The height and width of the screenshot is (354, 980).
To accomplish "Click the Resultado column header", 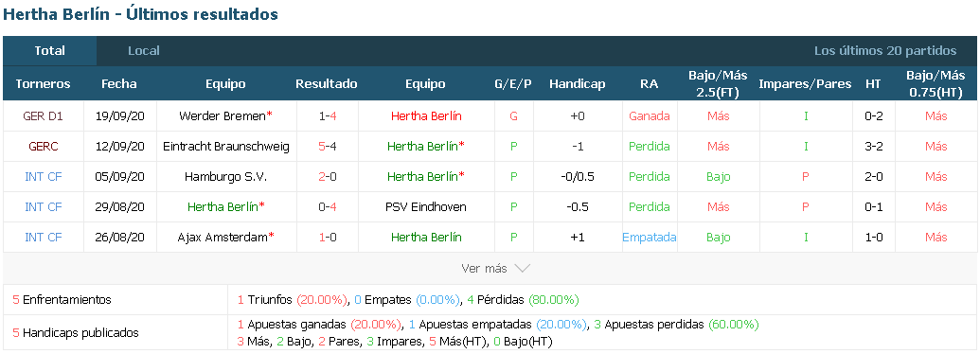I will click(x=327, y=83).
